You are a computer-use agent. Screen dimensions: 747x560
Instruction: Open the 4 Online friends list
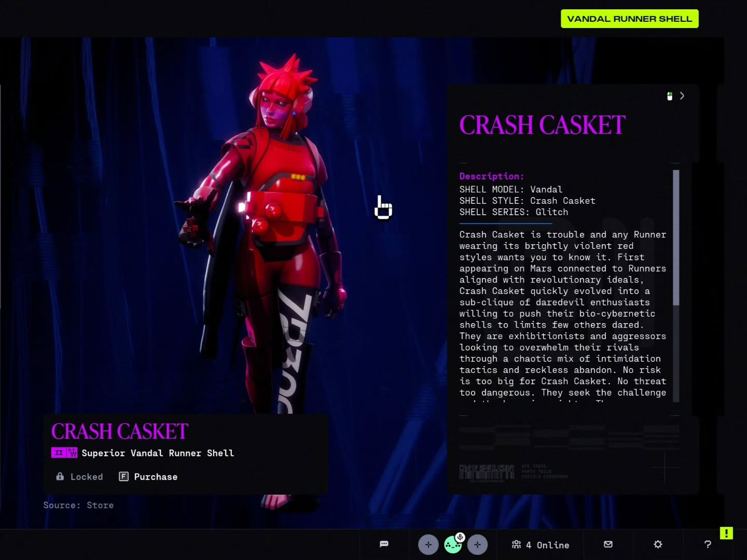tap(541, 545)
